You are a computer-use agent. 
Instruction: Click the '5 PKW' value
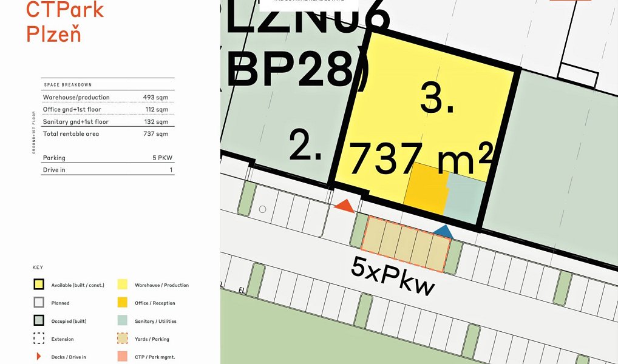click(x=162, y=158)
